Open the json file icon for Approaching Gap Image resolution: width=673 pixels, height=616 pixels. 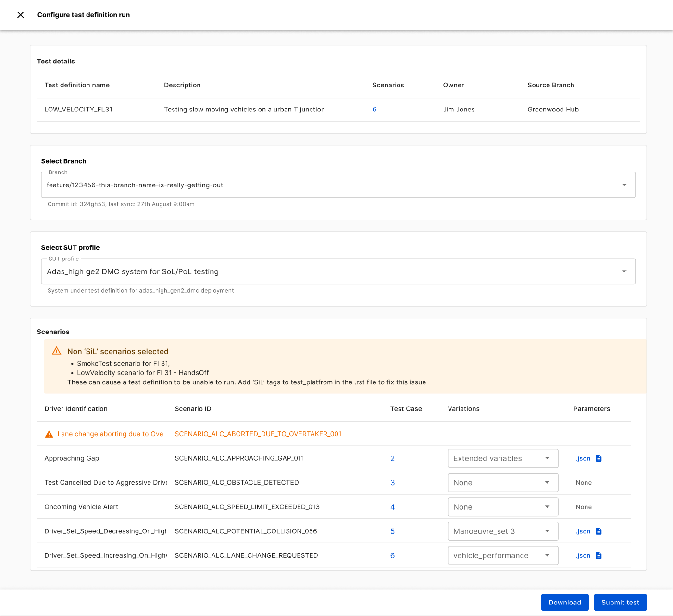pos(598,458)
